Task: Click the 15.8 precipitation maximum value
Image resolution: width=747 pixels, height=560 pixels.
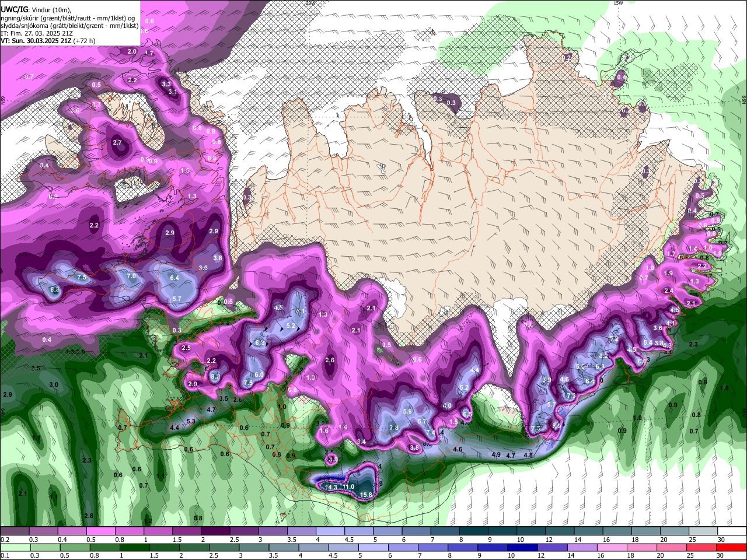Action: click(366, 495)
